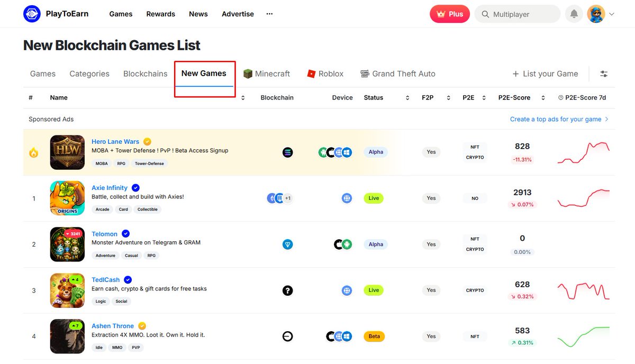This screenshot has height=364, width=635.
Task: Open the filter settings sliders icon
Action: pyautogui.click(x=604, y=74)
